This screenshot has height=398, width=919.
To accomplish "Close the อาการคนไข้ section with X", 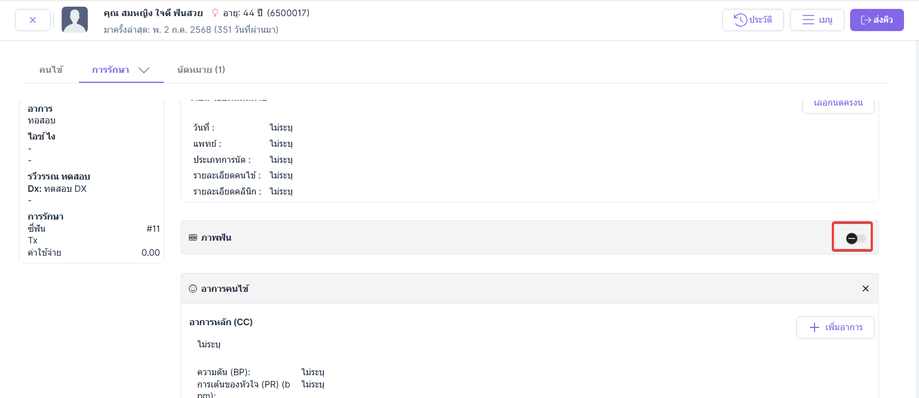I will coord(866,288).
